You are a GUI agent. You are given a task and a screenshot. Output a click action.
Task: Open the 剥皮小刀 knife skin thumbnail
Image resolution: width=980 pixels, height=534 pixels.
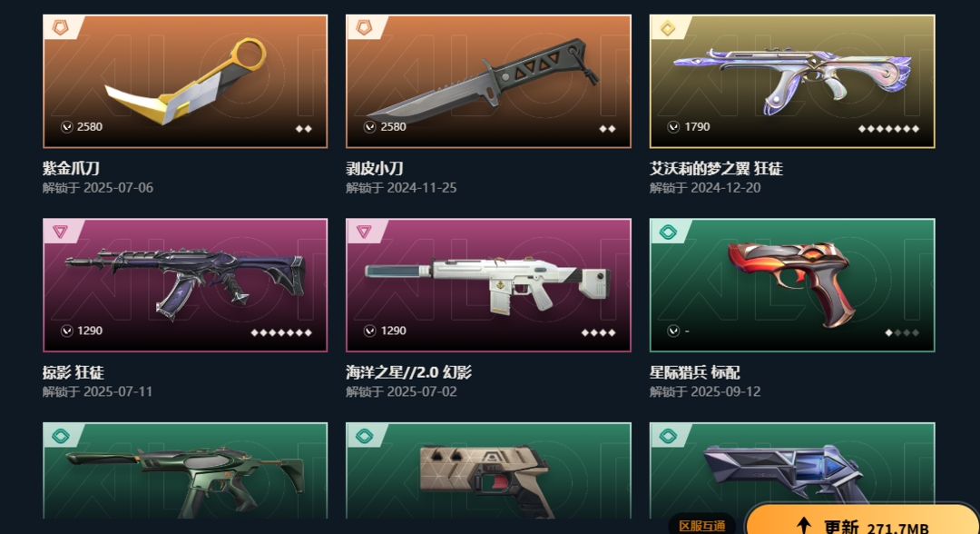tap(489, 82)
